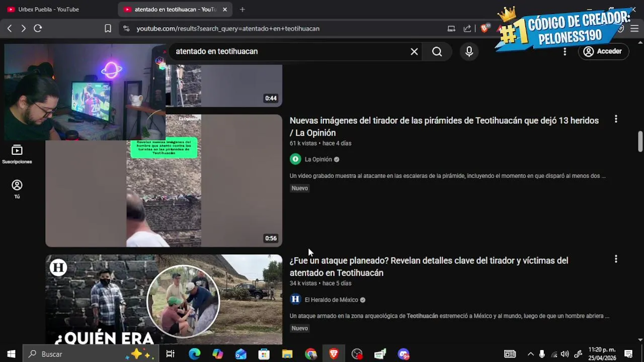Image resolution: width=644 pixels, height=362 pixels.
Task: Open La Opinión channel name link
Action: coord(318,159)
